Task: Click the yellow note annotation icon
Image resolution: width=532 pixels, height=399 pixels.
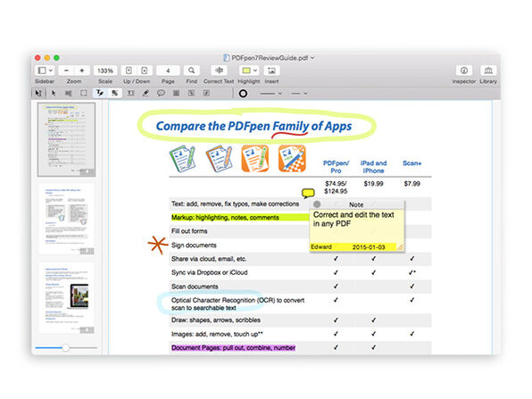Action: coord(308,194)
